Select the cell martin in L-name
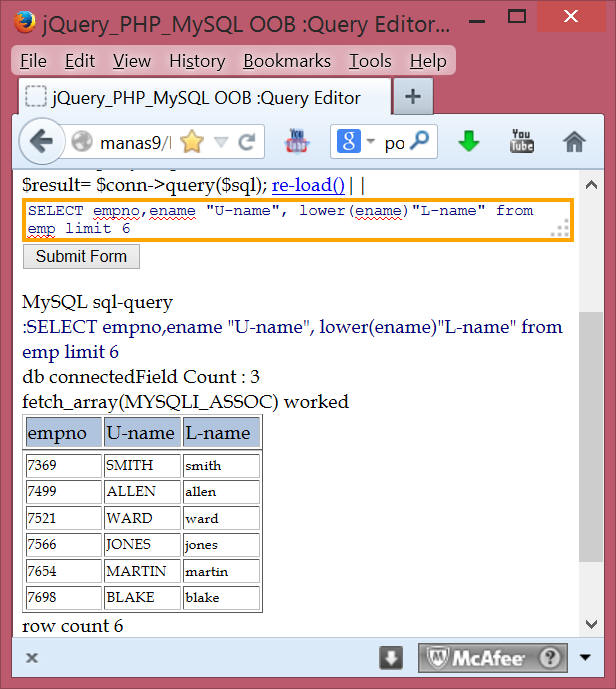Screen dimensions: 616x689 (x=221, y=571)
